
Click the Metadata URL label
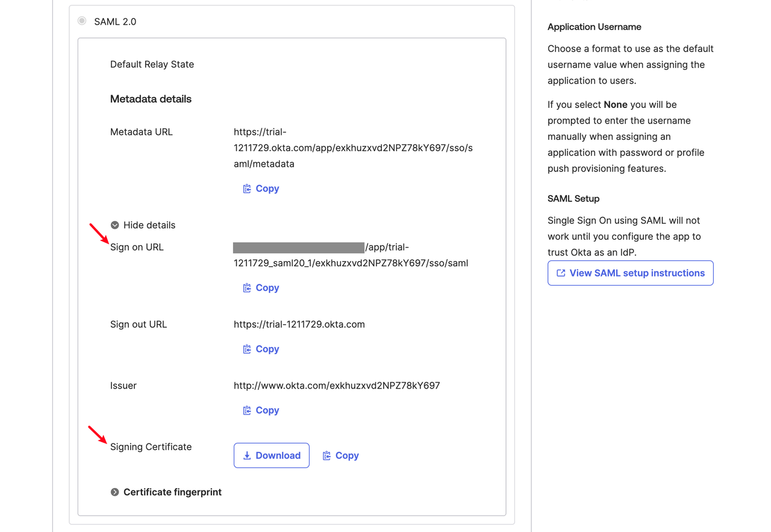[142, 132]
